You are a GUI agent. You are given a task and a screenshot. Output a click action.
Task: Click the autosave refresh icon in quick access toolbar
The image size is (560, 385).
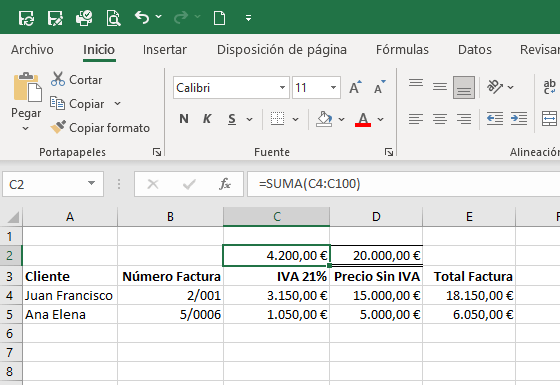click(26, 18)
